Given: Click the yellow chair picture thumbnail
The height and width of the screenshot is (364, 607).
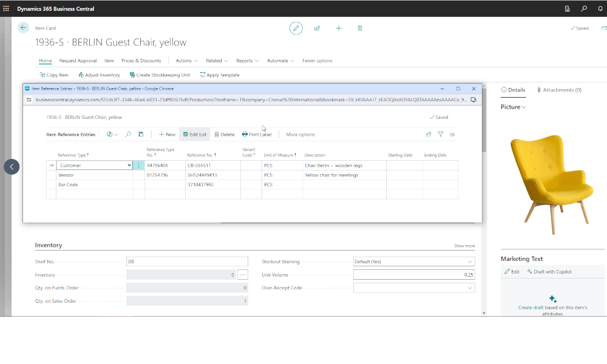Looking at the screenshot, I should [x=552, y=184].
